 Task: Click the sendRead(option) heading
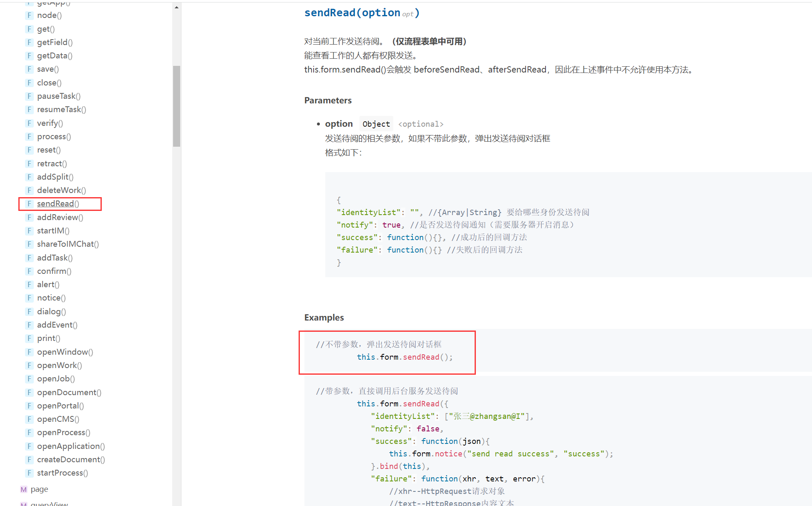point(361,13)
